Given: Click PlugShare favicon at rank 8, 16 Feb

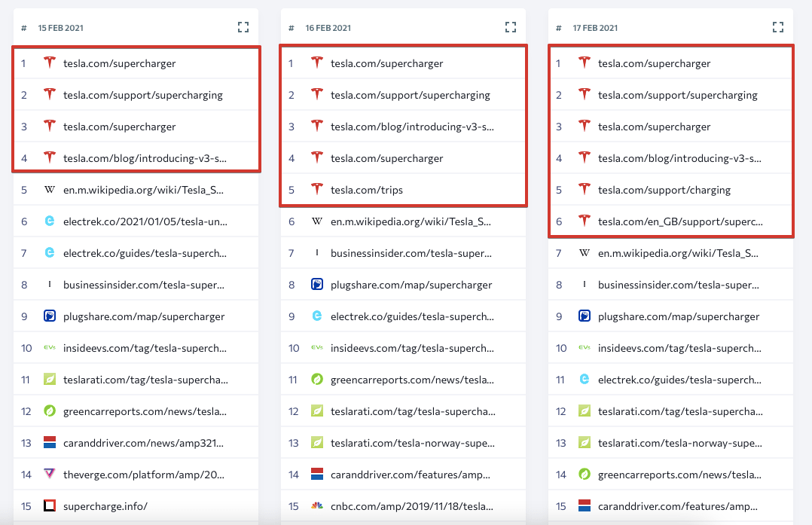Looking at the screenshot, I should [317, 284].
